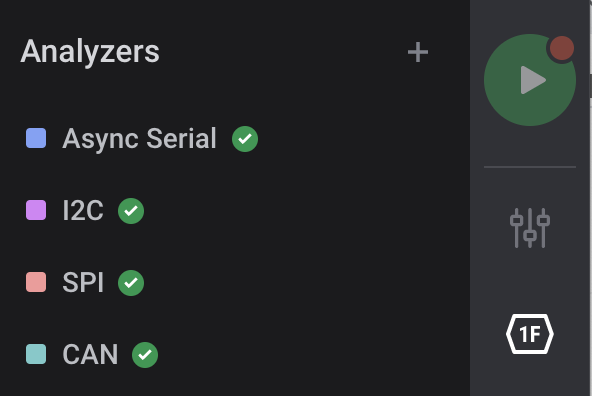Pick the pink SPI color swatch

[x=36, y=282]
